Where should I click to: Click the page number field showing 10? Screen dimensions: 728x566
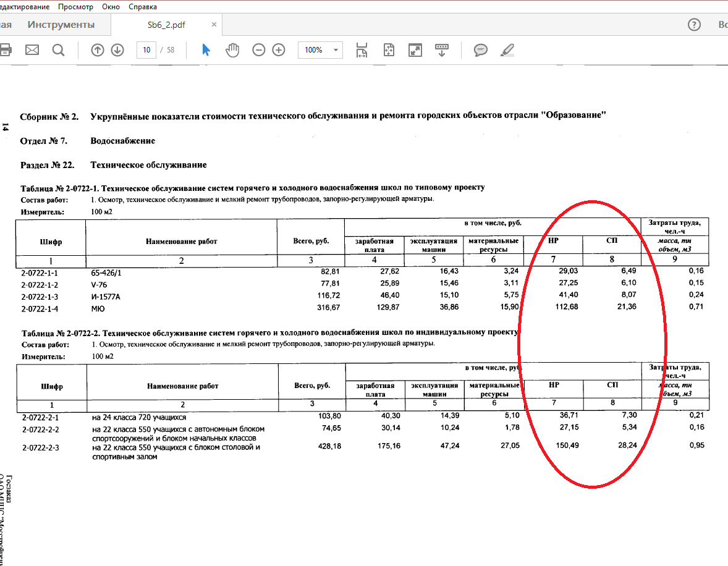(x=146, y=49)
